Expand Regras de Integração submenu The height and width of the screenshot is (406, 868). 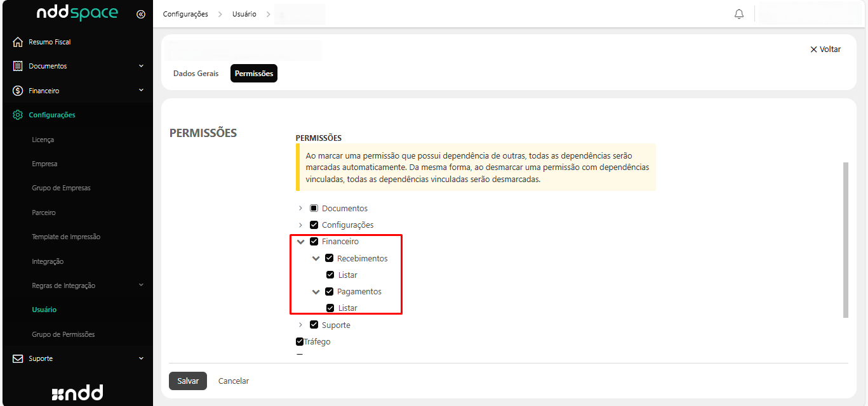coord(141,285)
